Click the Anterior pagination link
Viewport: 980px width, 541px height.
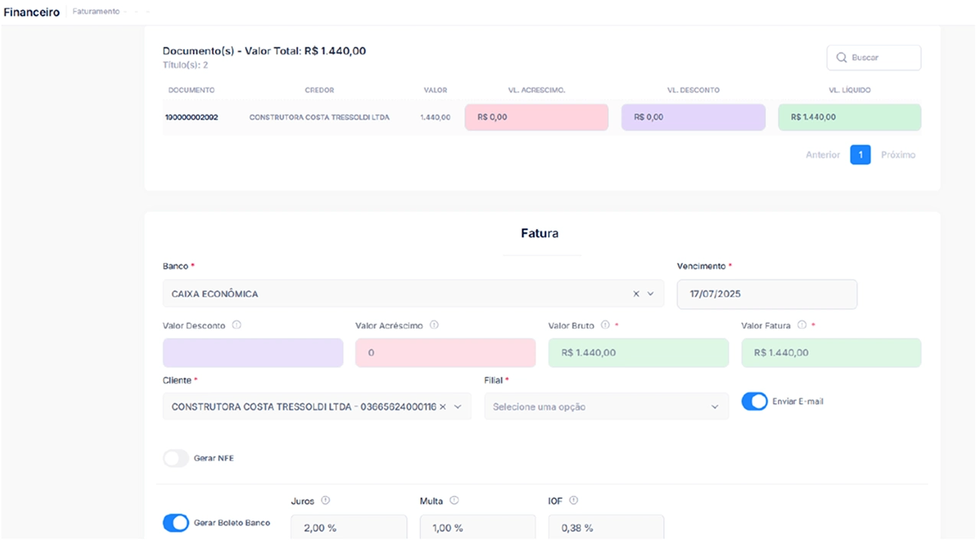(822, 155)
